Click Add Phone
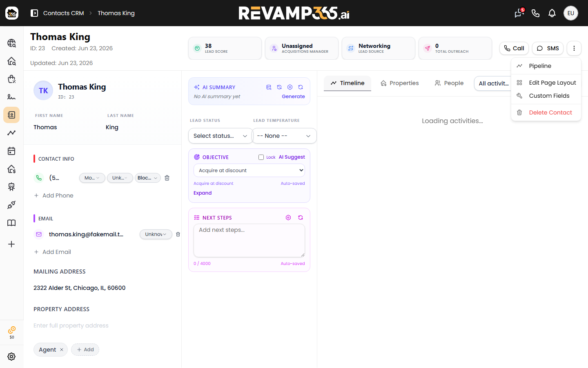 coord(53,195)
